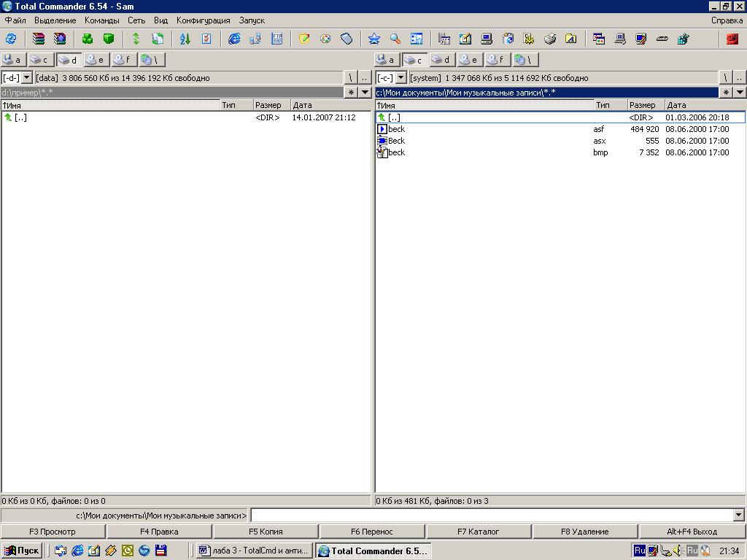Launch Internet Explorer from the toolbar
747x560 pixels.
tap(234, 39)
